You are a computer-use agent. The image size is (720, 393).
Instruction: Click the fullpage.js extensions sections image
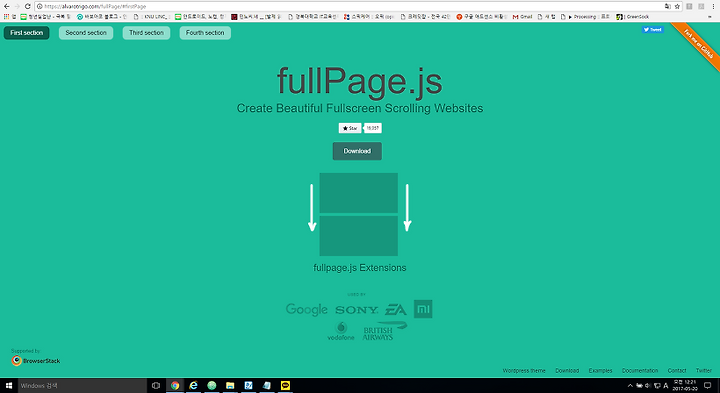tap(359, 214)
